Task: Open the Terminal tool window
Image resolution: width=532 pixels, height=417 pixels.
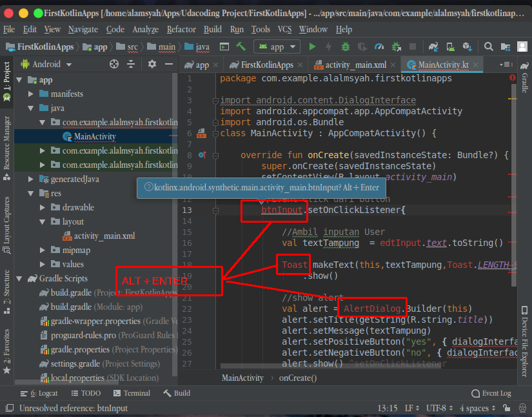Action: pyautogui.click(x=132, y=393)
